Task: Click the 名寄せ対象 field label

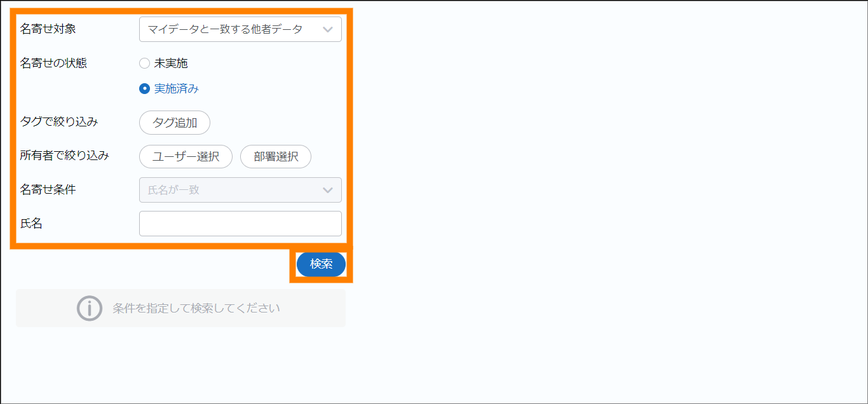Action: [48, 29]
